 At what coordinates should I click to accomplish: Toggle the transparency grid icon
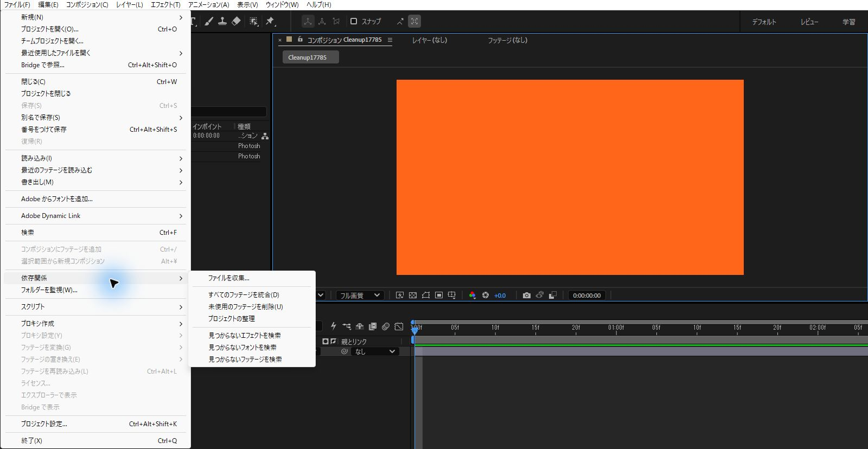tap(413, 295)
